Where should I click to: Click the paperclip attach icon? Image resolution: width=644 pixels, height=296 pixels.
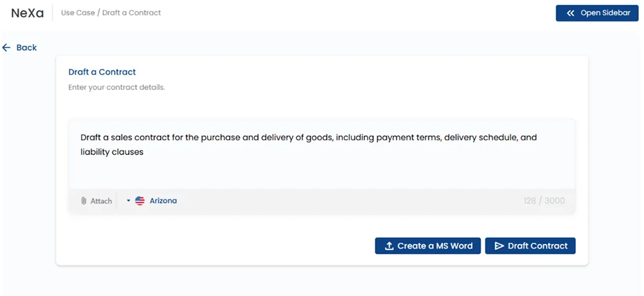tap(84, 201)
